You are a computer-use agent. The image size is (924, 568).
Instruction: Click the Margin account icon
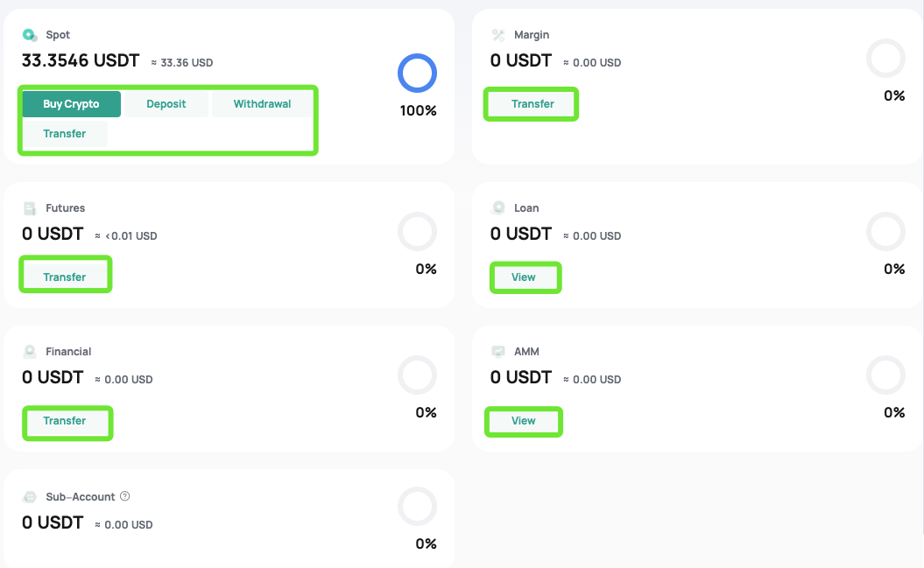498,35
